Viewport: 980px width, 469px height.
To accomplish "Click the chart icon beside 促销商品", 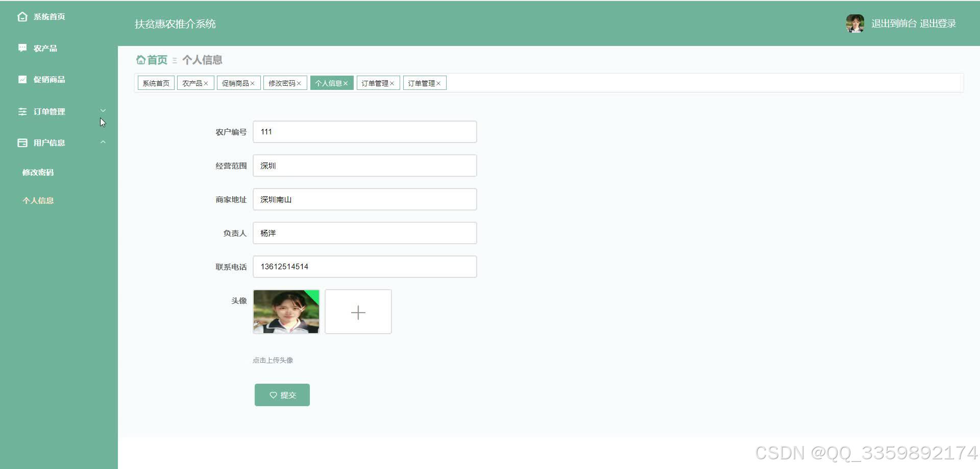I will tap(22, 79).
